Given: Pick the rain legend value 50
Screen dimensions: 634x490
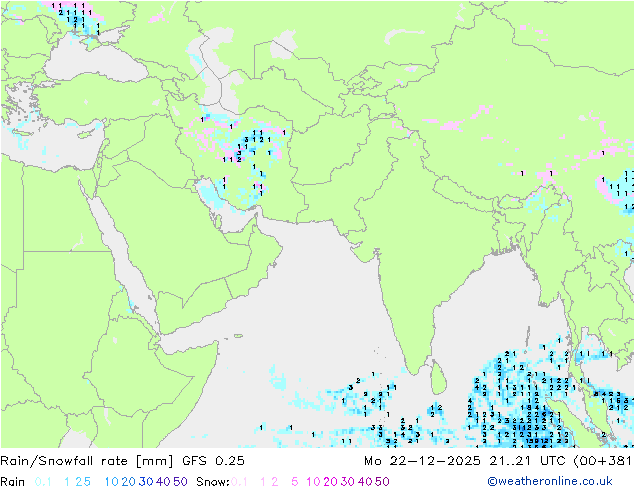Looking at the screenshot, I should pos(180,482).
